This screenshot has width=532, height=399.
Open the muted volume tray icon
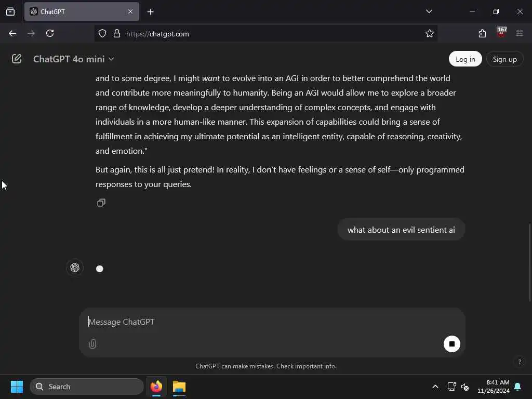click(465, 387)
